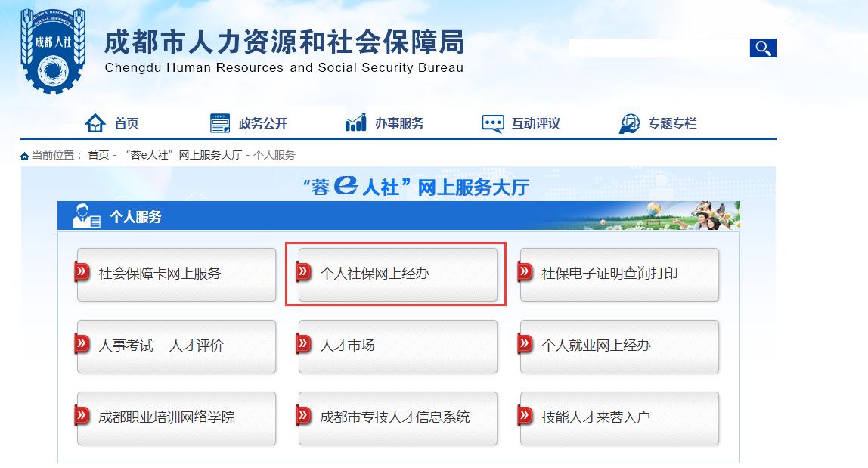Click the magnifying glass search button

click(763, 47)
